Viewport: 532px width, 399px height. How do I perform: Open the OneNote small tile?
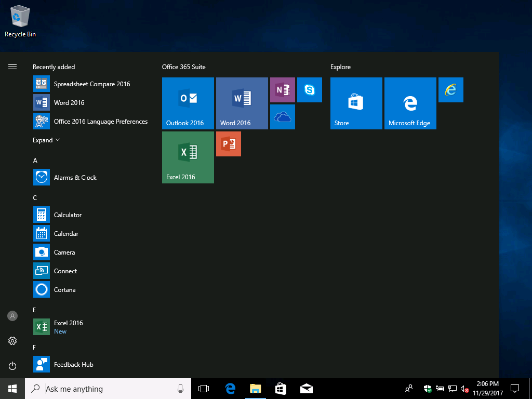click(283, 90)
